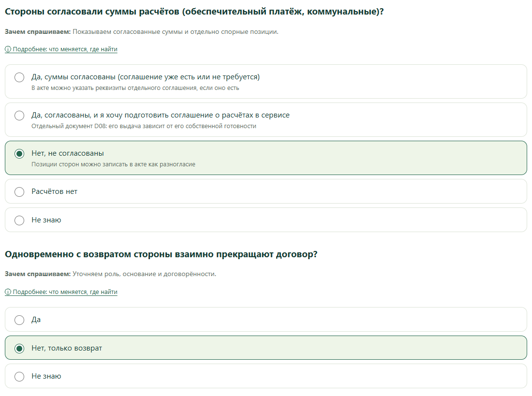Viewport: 532px width, 396px height.
Task: Open "Подробнее" link under the суммы расчётов question
Action: (x=61, y=49)
